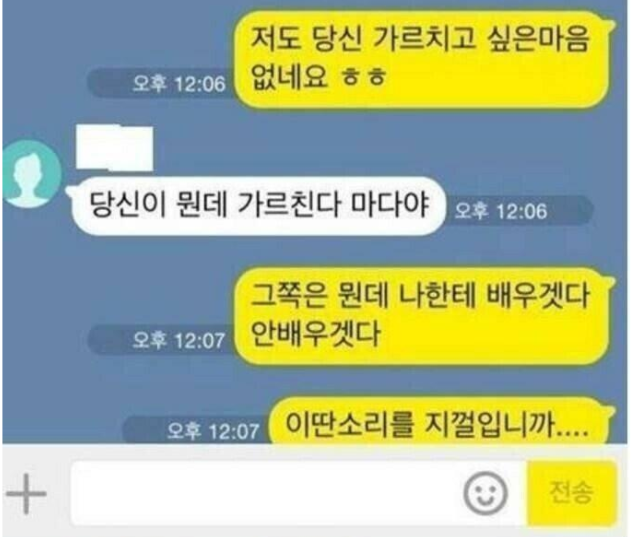Image resolution: width=633 pixels, height=537 pixels.
Task: Select the bubble 이딴소리를 지껄입니까....
Action: 440,423
